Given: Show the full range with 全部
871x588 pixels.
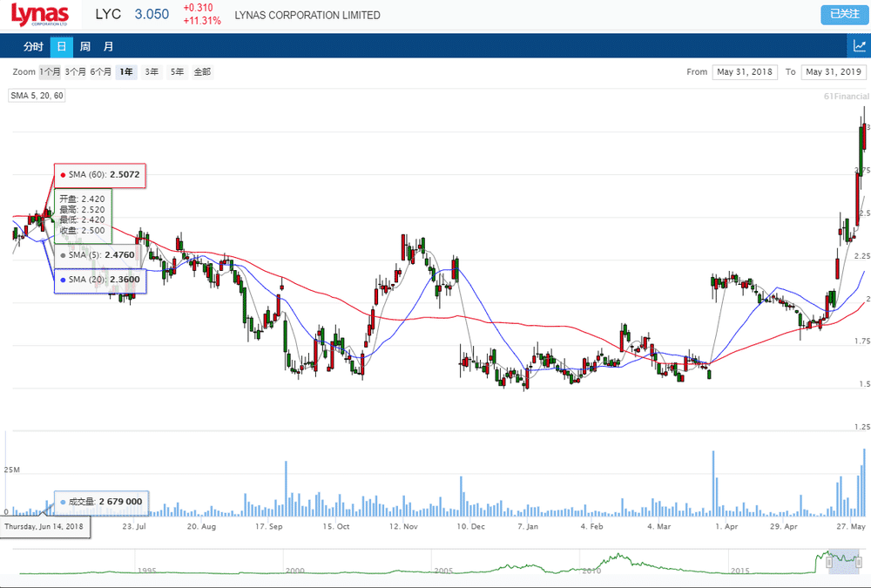Looking at the screenshot, I should (202, 71).
